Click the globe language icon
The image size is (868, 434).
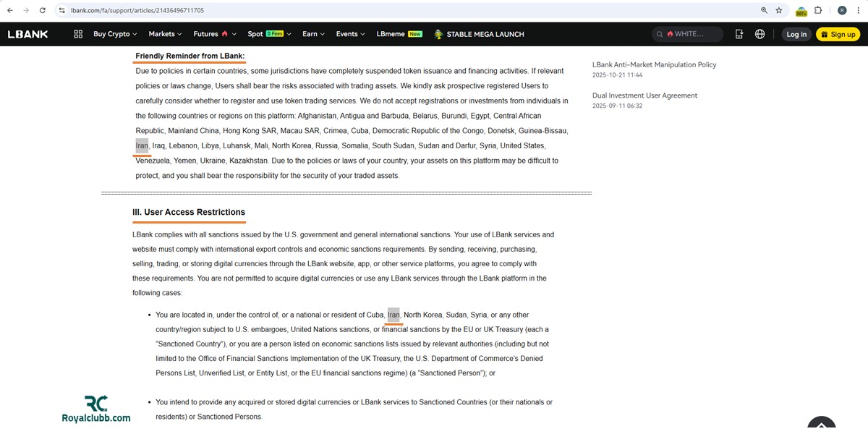759,34
